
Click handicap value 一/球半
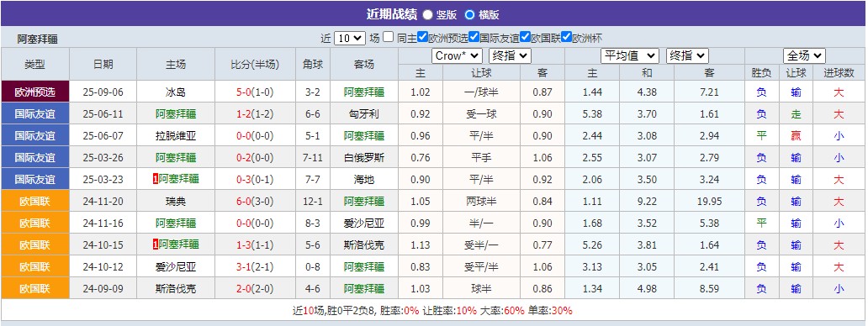[x=481, y=92]
